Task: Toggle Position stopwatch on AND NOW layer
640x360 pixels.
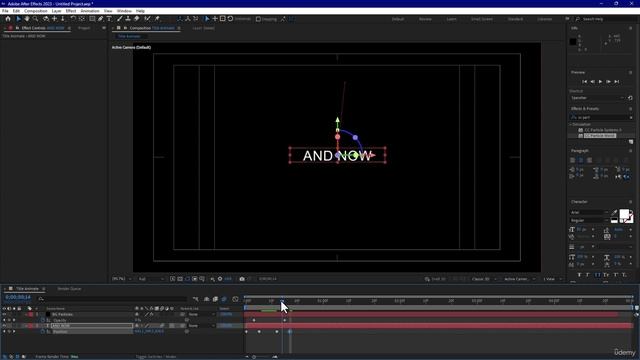Action: (43, 331)
